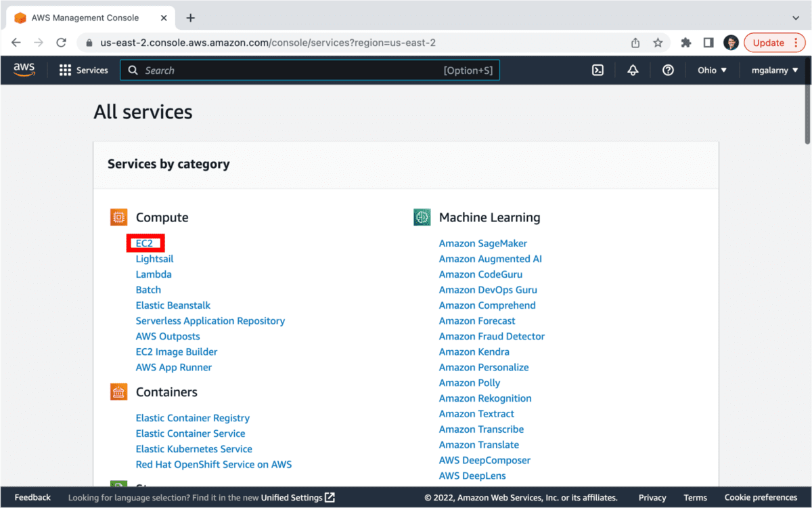
Task: Open Amazon Polly
Action: pos(470,383)
